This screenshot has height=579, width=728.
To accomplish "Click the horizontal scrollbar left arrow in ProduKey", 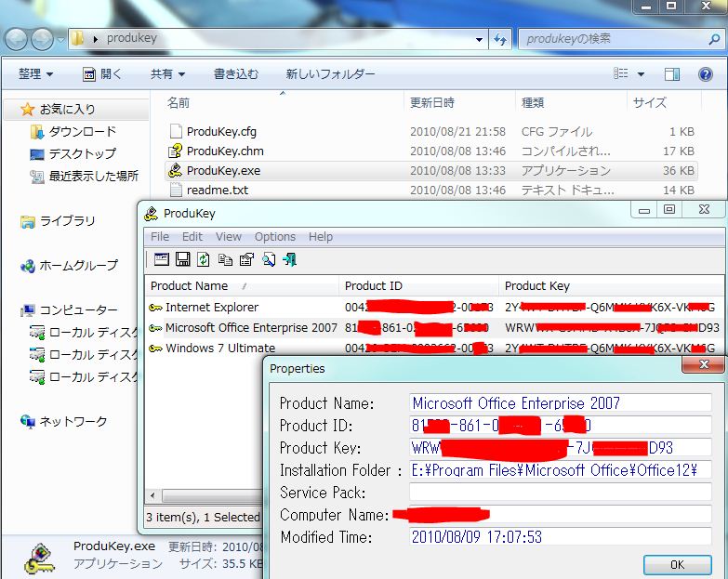I will [x=152, y=495].
